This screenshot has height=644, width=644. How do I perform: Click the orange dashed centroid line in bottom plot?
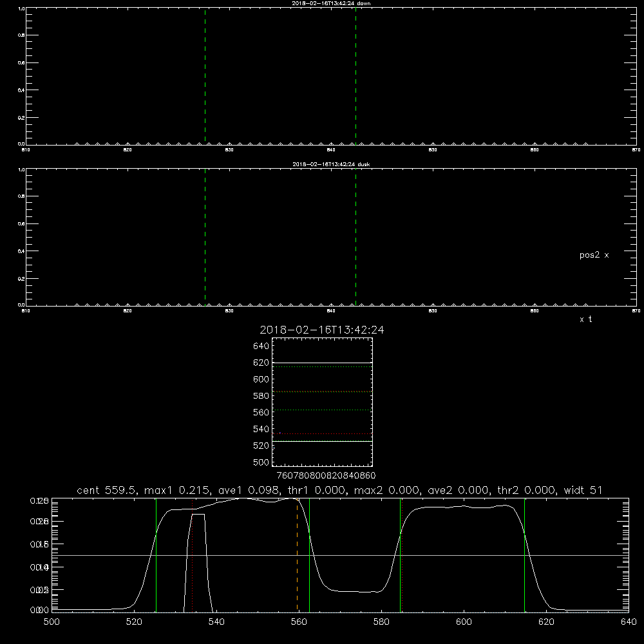coord(298,554)
